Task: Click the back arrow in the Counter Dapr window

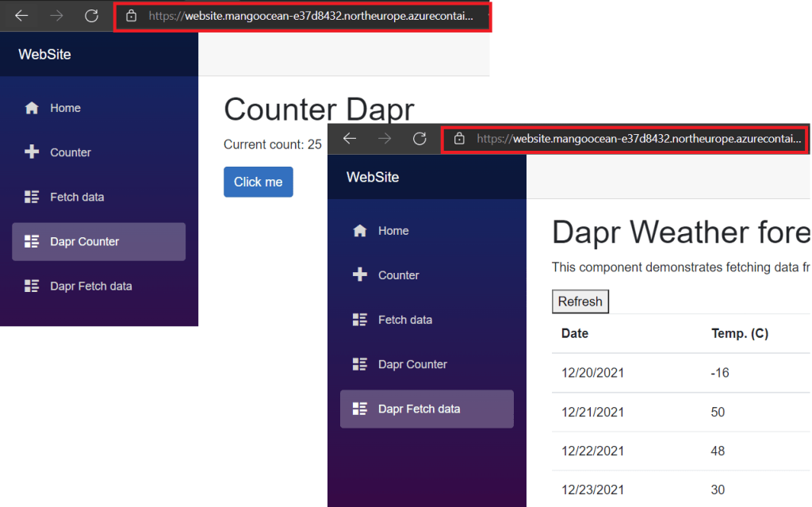Action: [x=21, y=16]
